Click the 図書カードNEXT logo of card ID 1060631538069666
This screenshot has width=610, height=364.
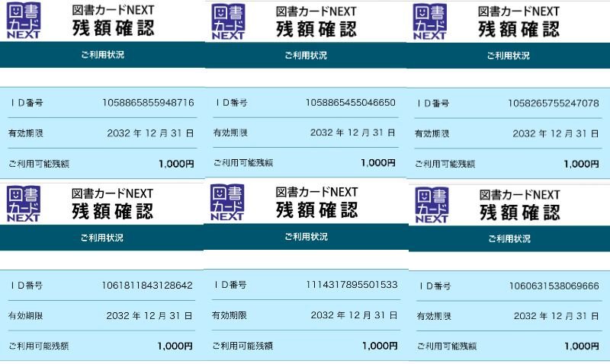tap(432, 205)
